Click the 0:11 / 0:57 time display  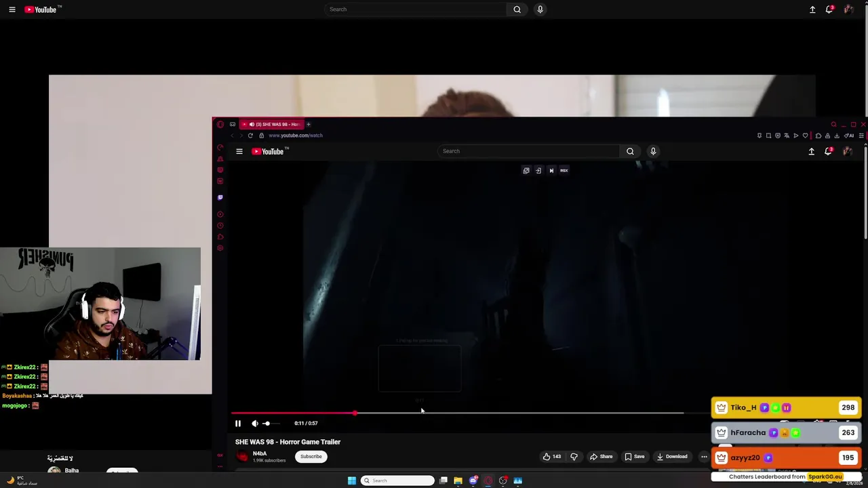(x=306, y=424)
